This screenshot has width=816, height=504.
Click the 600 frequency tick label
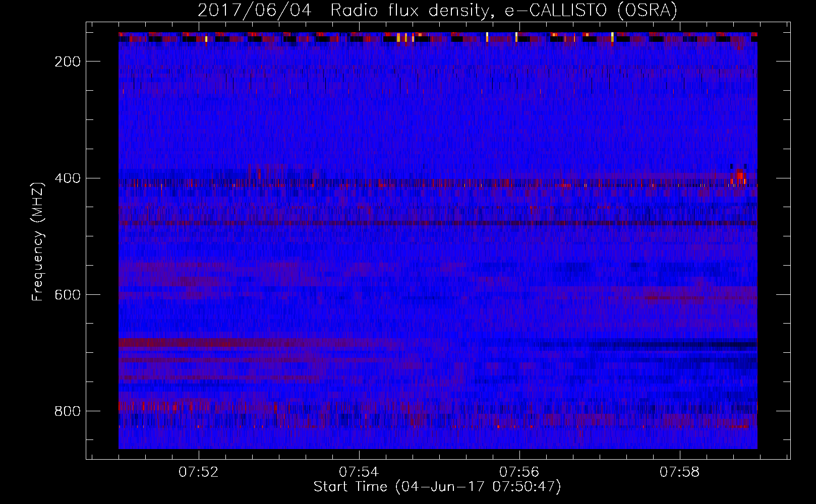(x=68, y=295)
